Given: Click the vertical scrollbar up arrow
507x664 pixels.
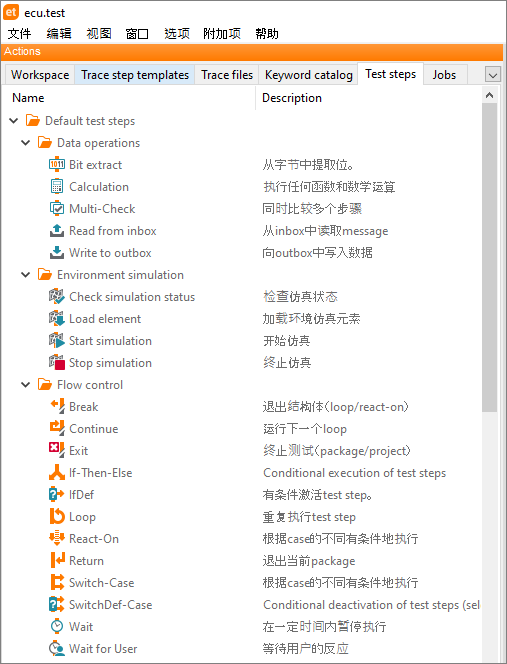Looking at the screenshot, I should tap(490, 95).
